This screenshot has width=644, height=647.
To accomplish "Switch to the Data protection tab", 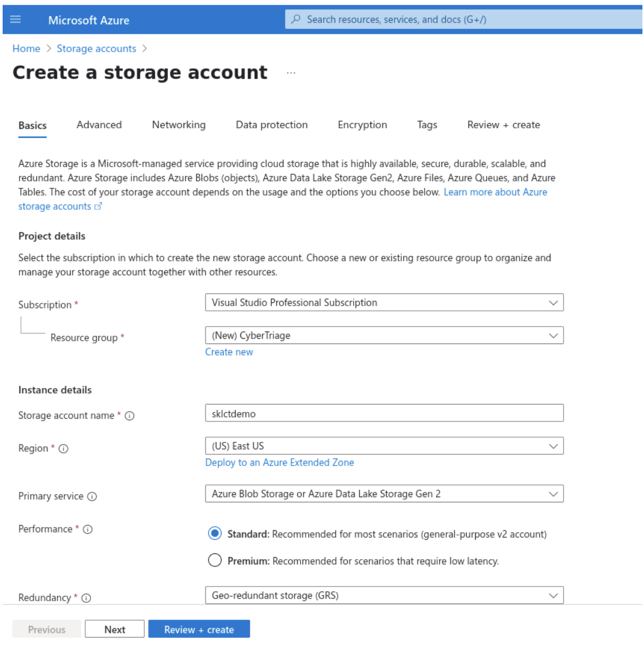I will coord(271,125).
